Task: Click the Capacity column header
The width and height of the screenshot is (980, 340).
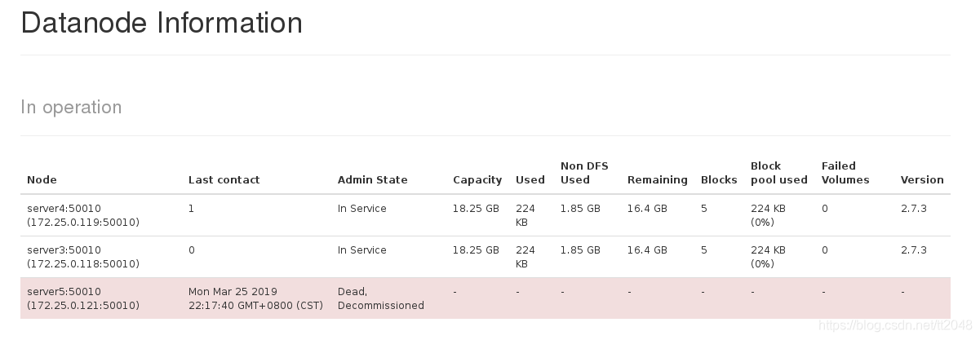Action: [x=477, y=180]
